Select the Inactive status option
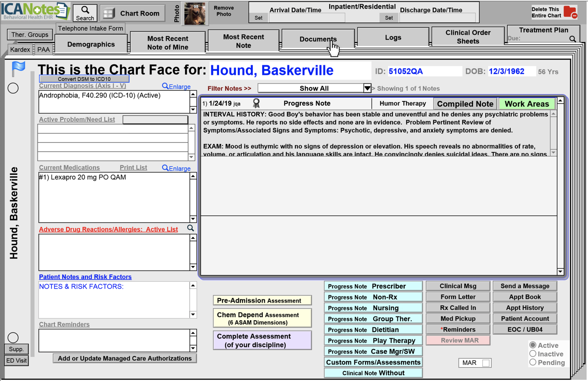Screen dimensions: 588x381 click(533, 354)
